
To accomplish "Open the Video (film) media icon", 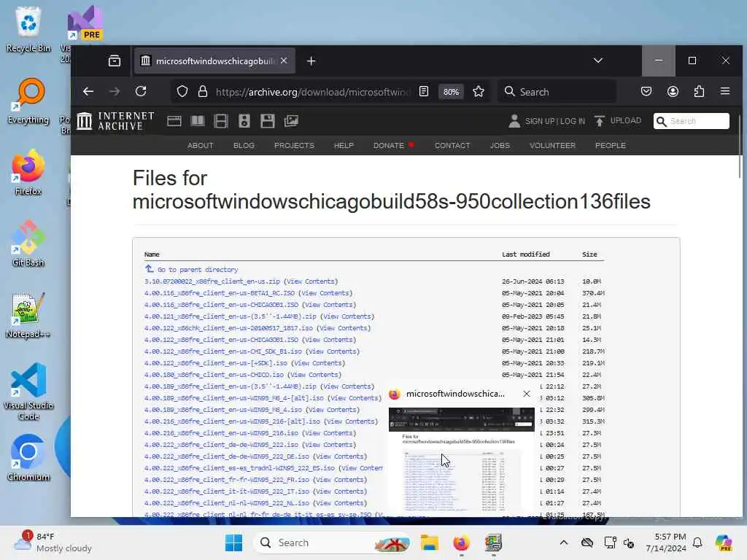I will coord(220,121).
